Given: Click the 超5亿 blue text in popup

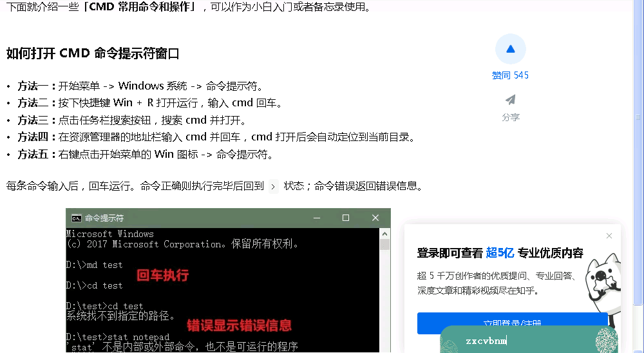Looking at the screenshot, I should point(500,253).
